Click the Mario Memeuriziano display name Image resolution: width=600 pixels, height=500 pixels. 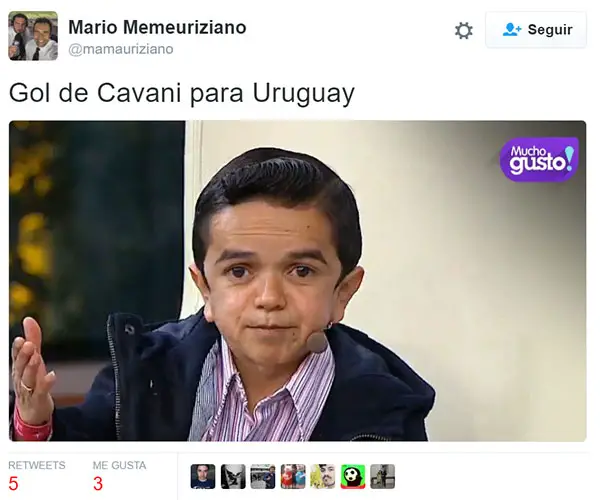157,27
